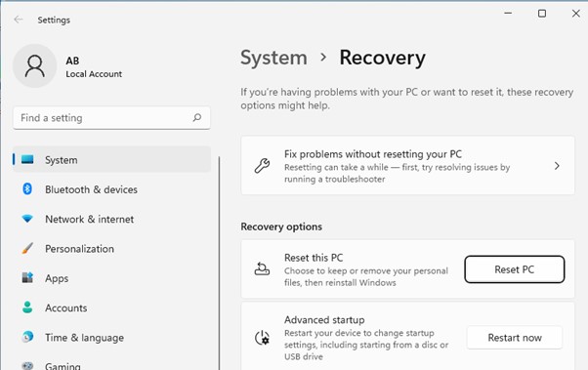Click the Advanced startup power-gear icon

pos(262,338)
